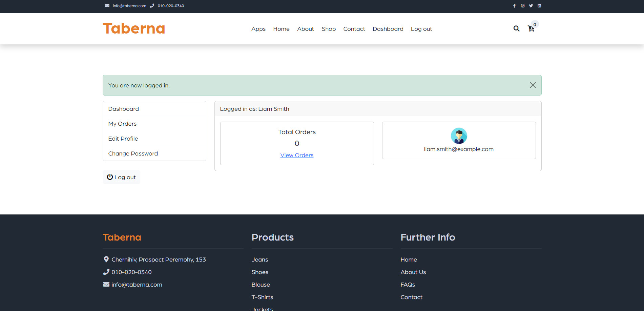This screenshot has height=311, width=644.
Task: Click the map pin icon beside the Chernihiv address
Action: coord(106,259)
